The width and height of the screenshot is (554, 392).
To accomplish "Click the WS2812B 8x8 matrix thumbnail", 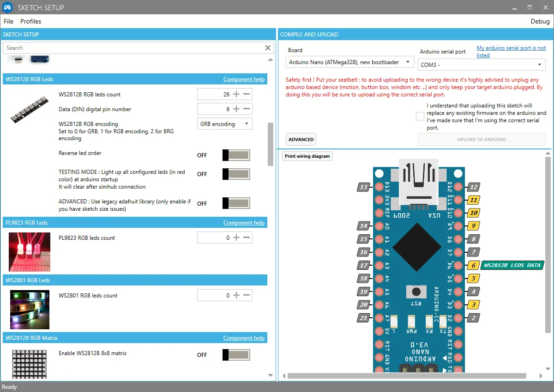I will click(x=30, y=364).
